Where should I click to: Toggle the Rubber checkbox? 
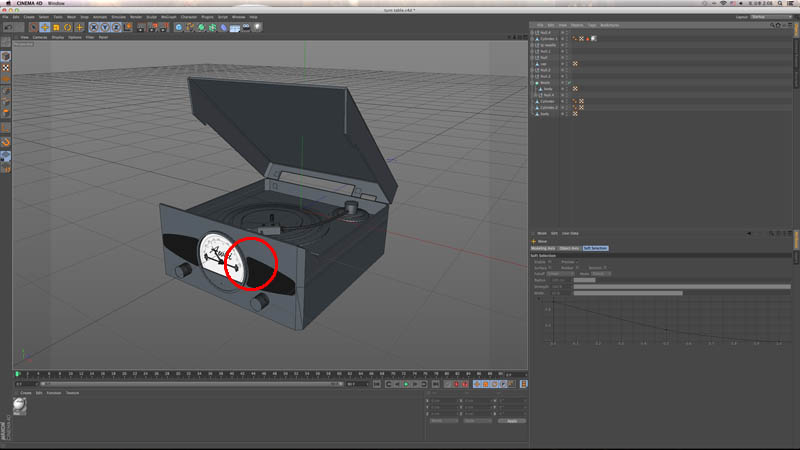click(x=577, y=268)
